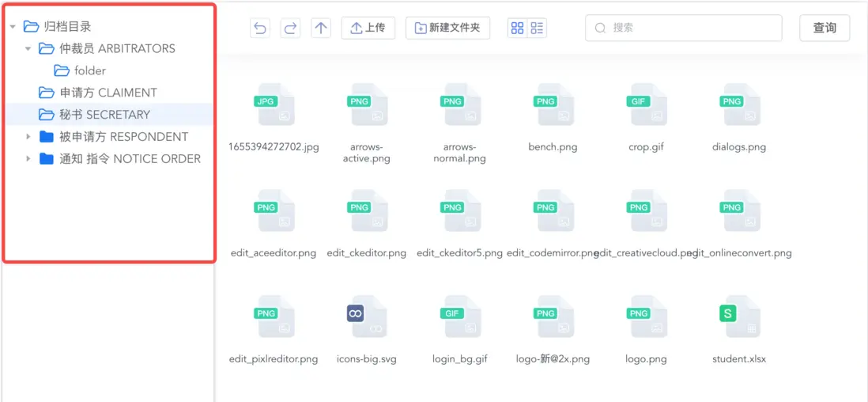
Task: Click the file name student.xlsx
Action: click(x=740, y=358)
